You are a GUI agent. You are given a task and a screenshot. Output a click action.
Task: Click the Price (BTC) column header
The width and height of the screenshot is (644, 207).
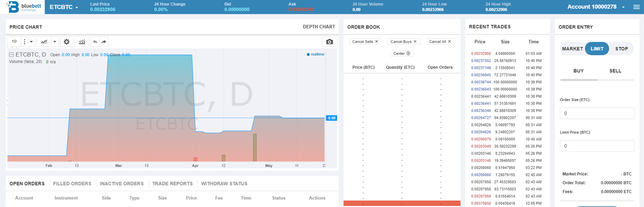click(363, 67)
